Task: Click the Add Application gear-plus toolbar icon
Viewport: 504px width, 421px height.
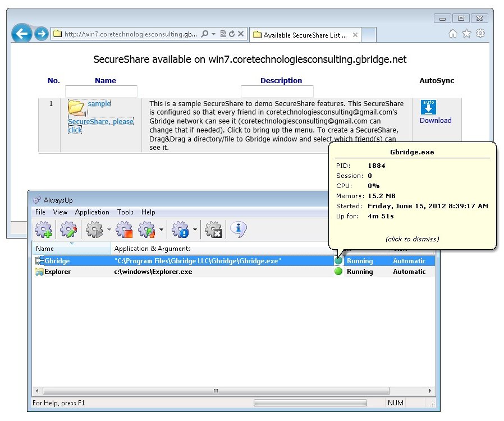Action: click(x=43, y=230)
